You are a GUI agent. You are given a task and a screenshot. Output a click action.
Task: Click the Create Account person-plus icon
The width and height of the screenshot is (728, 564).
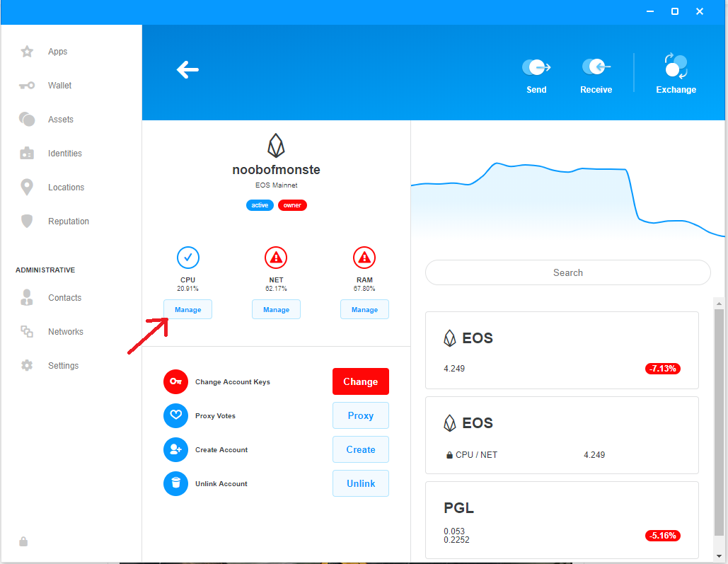tap(175, 449)
